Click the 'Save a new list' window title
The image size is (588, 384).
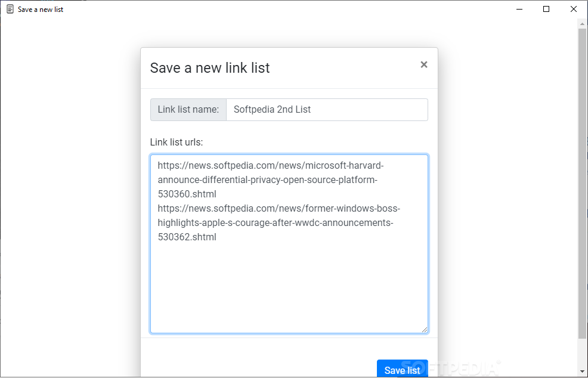point(41,10)
